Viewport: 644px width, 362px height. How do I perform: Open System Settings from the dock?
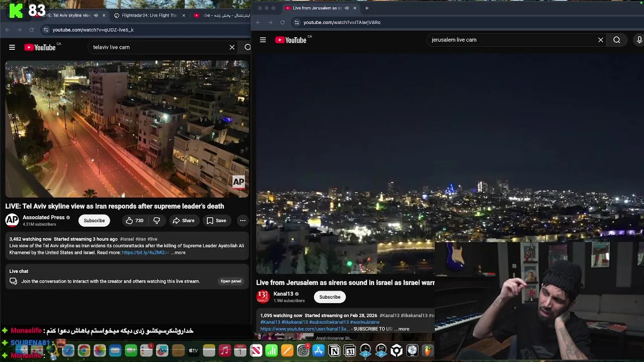(x=302, y=351)
